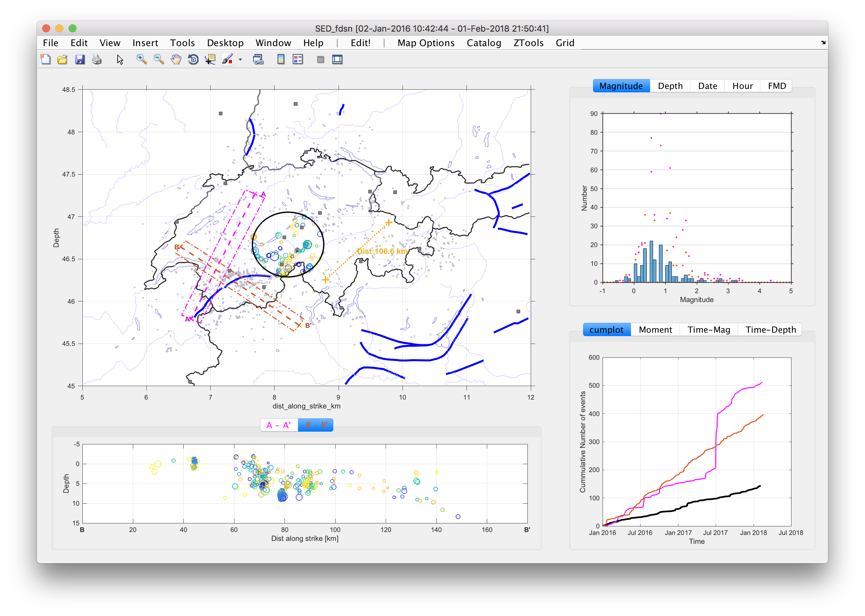865x616 pixels.
Task: Expand the brush color dropdown arrow
Action: point(240,60)
